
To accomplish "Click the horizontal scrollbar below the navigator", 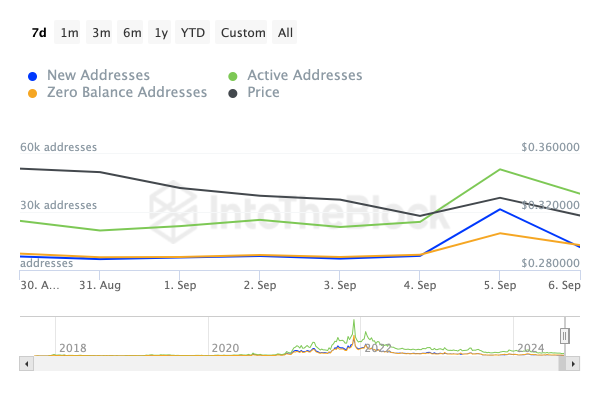I will 300,362.
